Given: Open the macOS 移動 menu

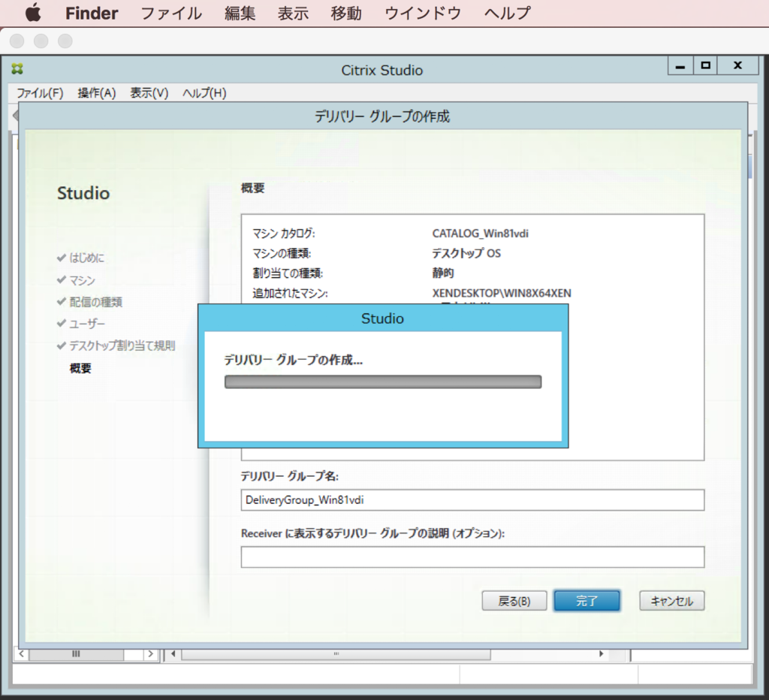Looking at the screenshot, I should coord(345,14).
